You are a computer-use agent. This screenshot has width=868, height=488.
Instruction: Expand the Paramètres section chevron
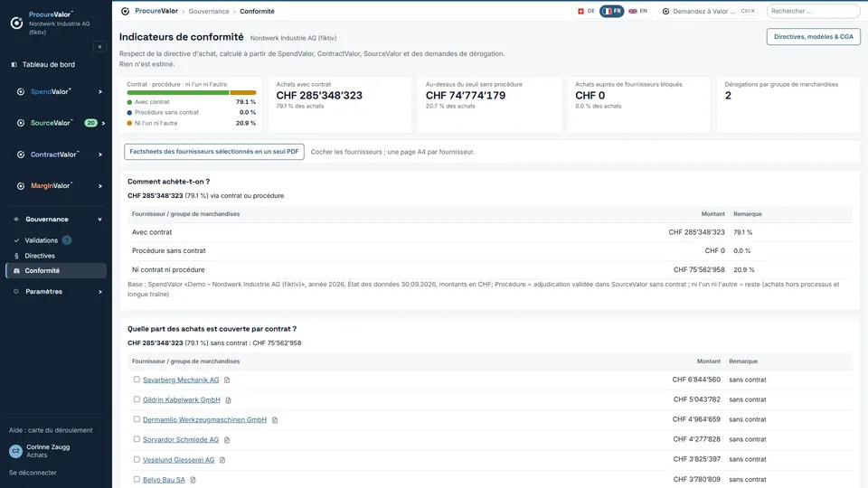pyautogui.click(x=100, y=292)
